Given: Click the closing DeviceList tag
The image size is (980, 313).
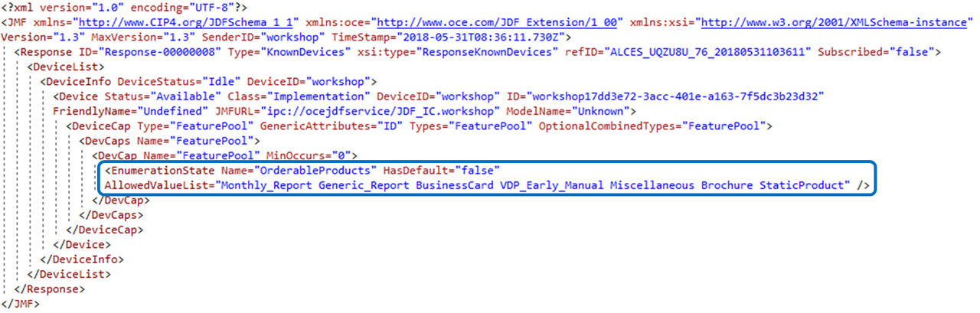Looking at the screenshot, I should point(68,274).
